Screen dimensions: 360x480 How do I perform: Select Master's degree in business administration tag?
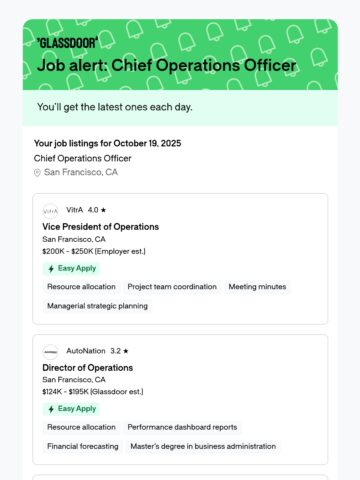click(x=203, y=446)
